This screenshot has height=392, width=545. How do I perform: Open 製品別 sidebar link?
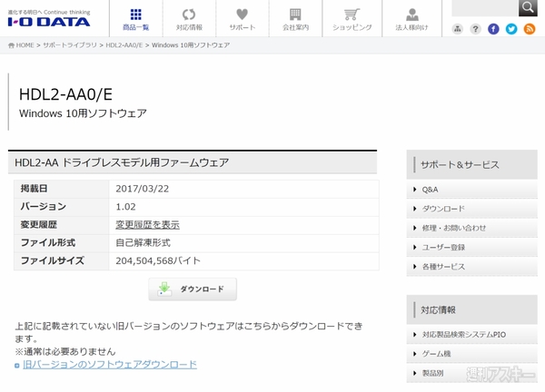[x=472, y=373]
